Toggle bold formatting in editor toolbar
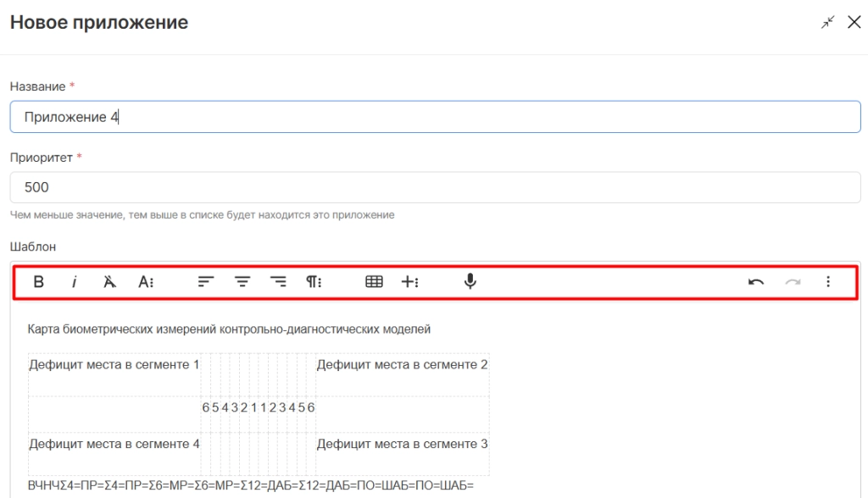Viewport: 868px width, 498px height. click(39, 282)
